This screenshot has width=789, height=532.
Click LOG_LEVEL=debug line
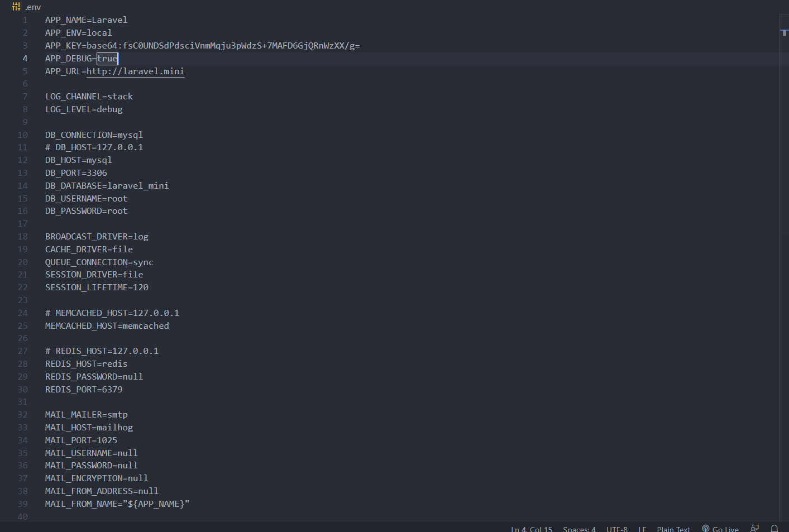pyautogui.click(x=84, y=109)
